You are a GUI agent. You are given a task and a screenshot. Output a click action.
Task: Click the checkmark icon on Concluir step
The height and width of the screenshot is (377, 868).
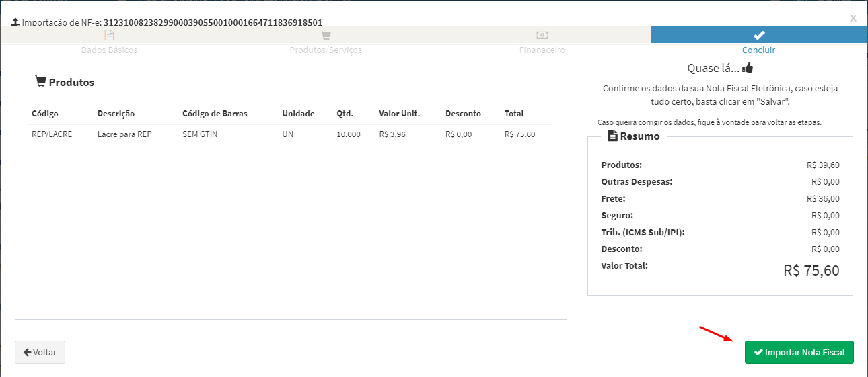point(759,35)
